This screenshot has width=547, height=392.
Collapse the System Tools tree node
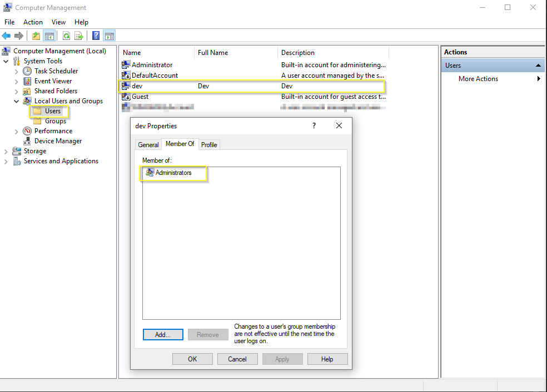point(6,61)
